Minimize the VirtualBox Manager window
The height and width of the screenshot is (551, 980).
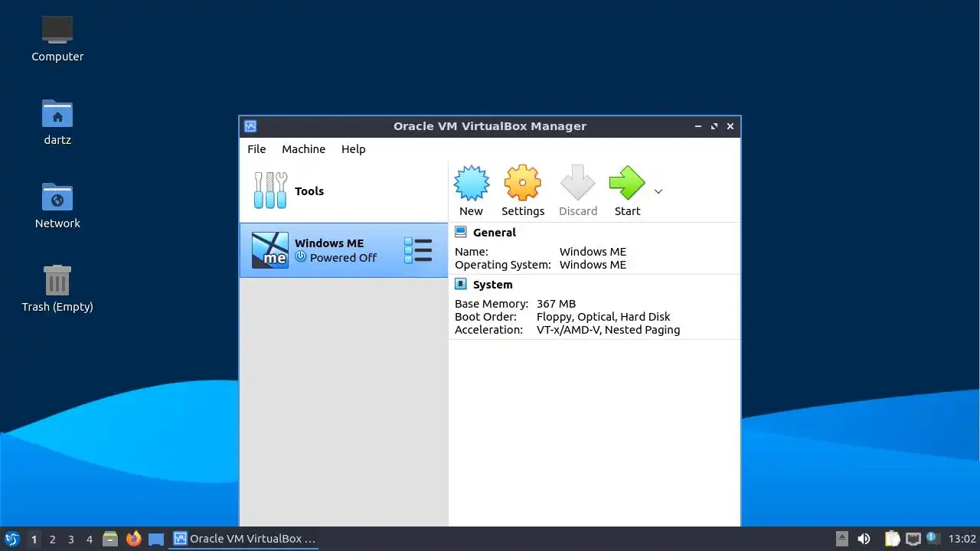point(698,126)
